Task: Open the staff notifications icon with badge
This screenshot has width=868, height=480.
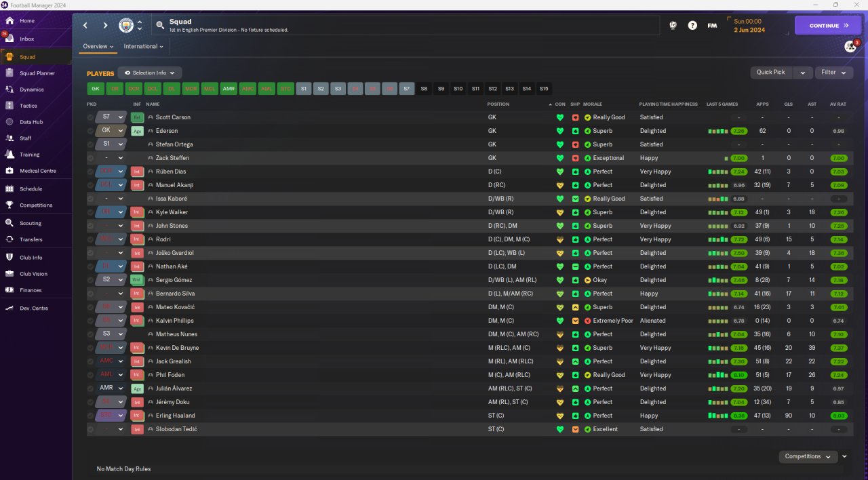Action: click(850, 46)
